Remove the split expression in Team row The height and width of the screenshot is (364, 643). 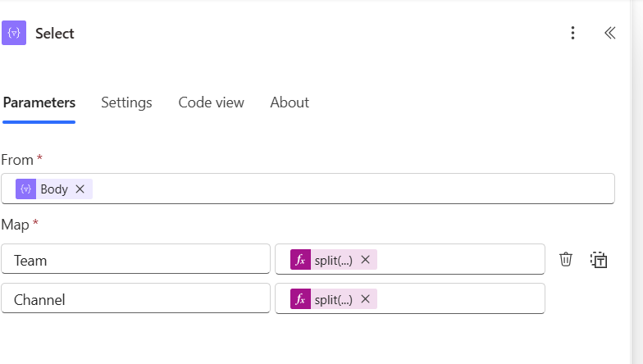click(x=366, y=260)
